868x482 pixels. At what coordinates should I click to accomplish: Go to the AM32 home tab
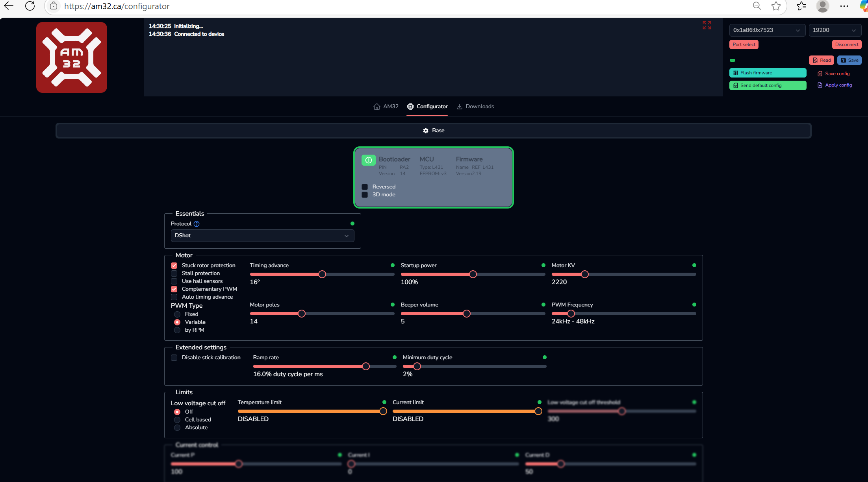[x=386, y=107]
